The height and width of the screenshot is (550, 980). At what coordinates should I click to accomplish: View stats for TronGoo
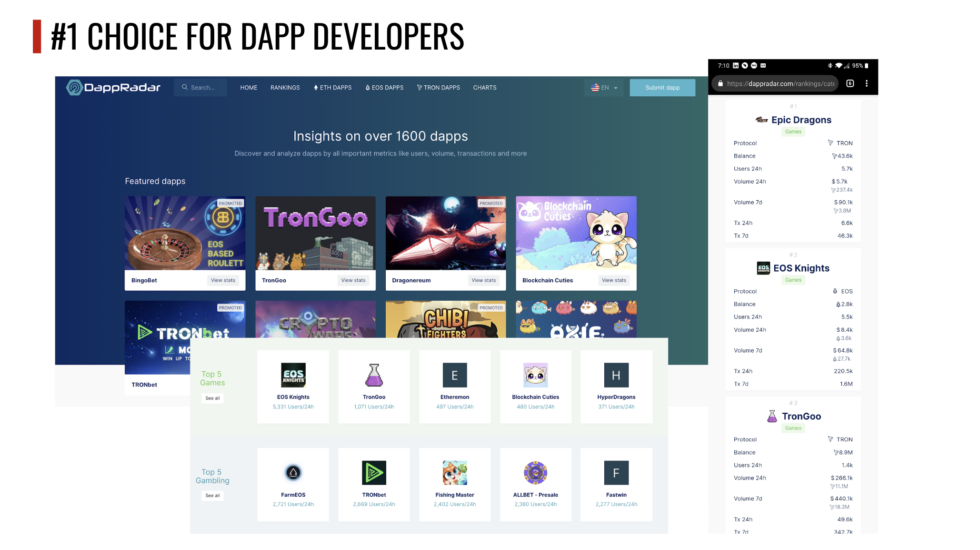coord(353,280)
